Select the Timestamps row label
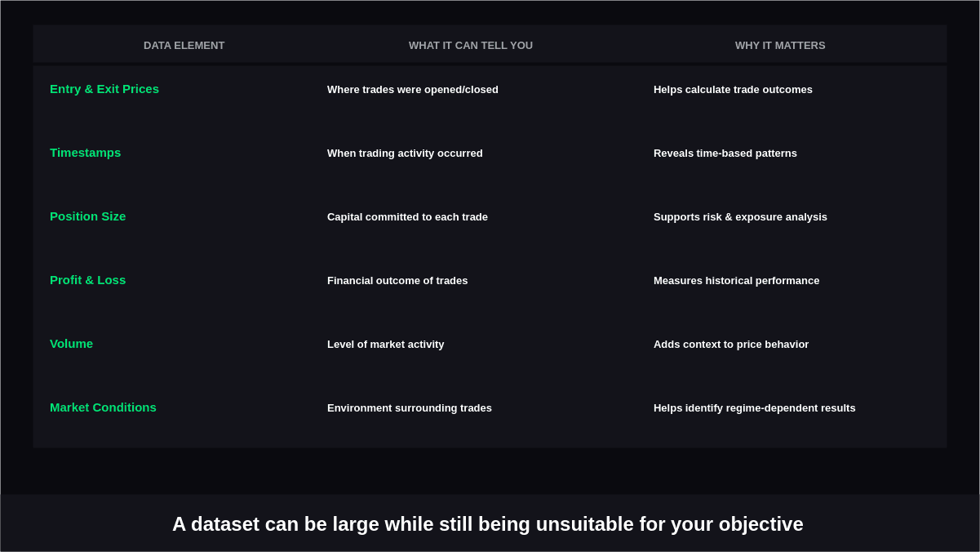 (x=85, y=153)
